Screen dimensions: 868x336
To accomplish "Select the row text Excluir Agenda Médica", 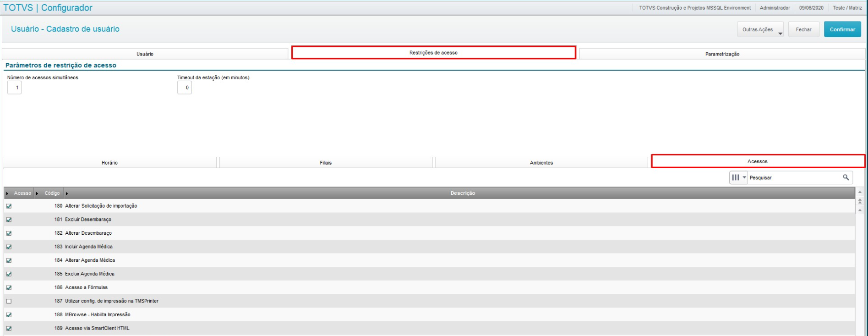I will [90, 274].
